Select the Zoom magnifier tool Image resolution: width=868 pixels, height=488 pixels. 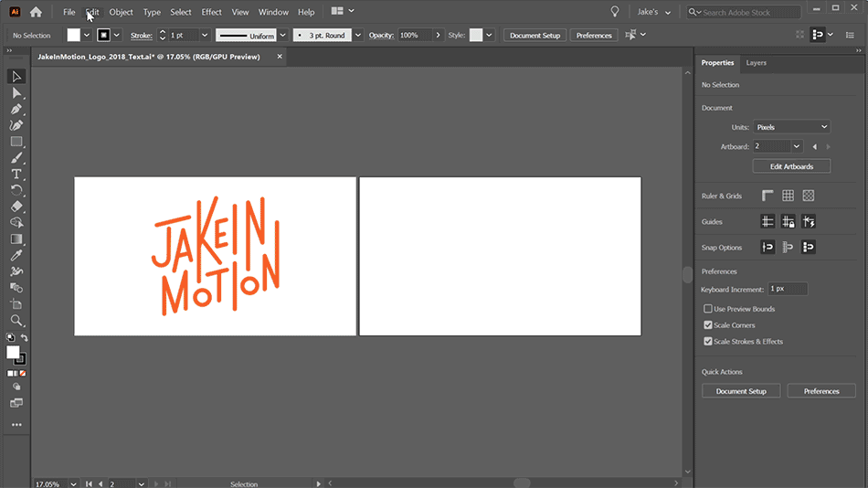point(16,321)
